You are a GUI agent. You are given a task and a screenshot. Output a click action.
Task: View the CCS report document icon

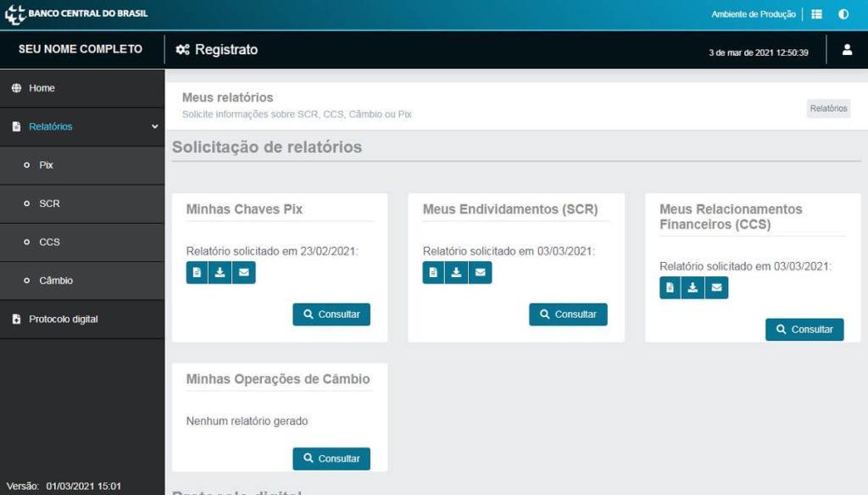pyautogui.click(x=670, y=287)
